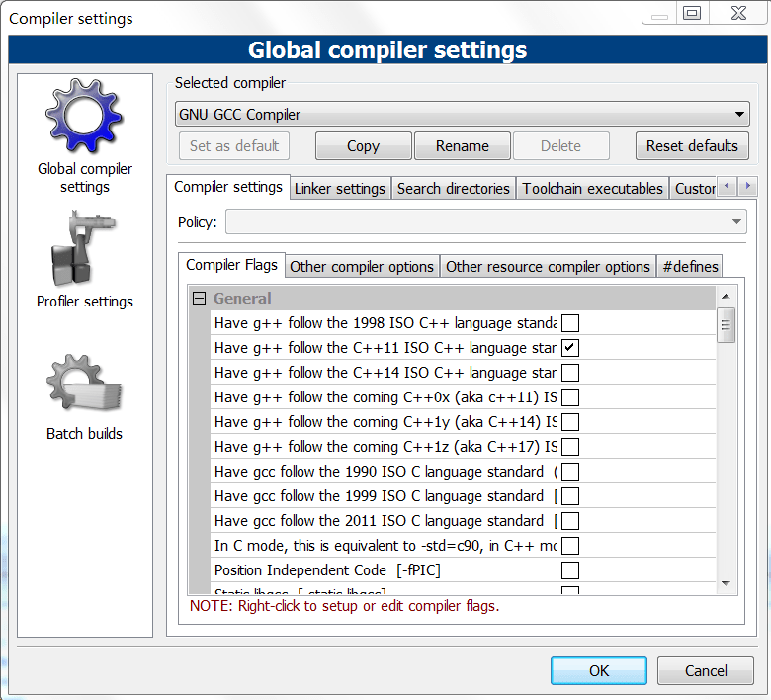
Task: Select 'In C mode, this is equivalent' row
Action: (463, 546)
